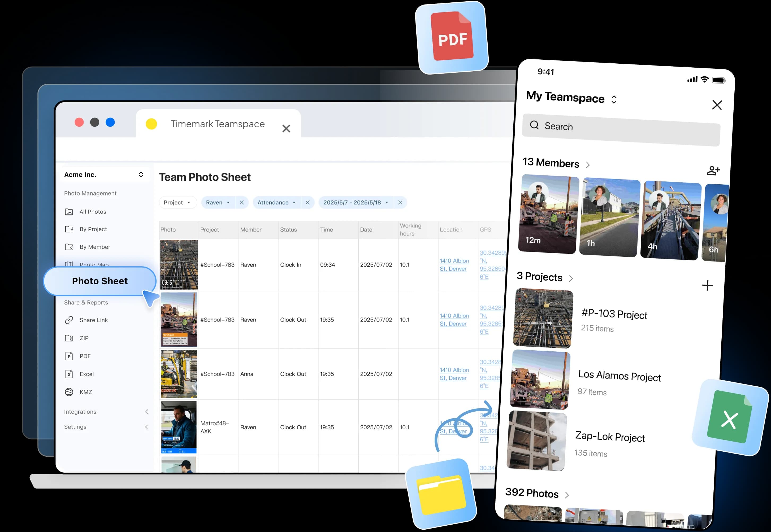Open the member card labeled 4h
The image size is (771, 532).
click(x=671, y=220)
